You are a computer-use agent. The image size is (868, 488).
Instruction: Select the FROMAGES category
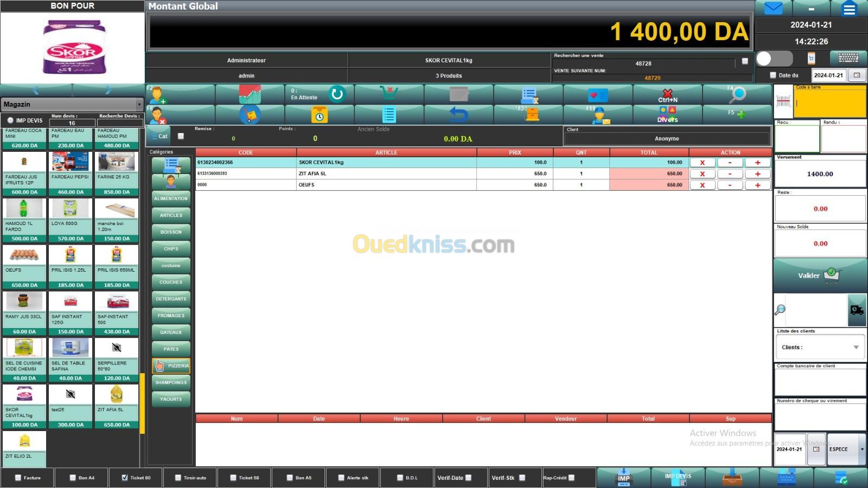171,316
